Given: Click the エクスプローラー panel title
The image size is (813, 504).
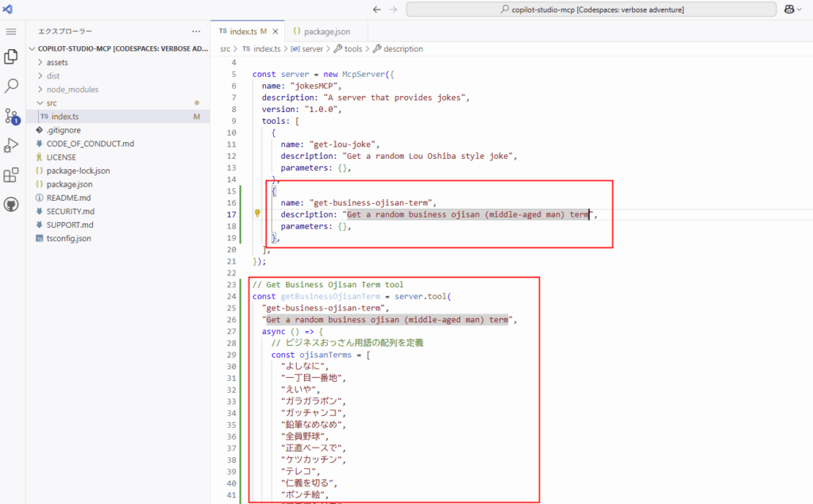Looking at the screenshot, I should 65,31.
